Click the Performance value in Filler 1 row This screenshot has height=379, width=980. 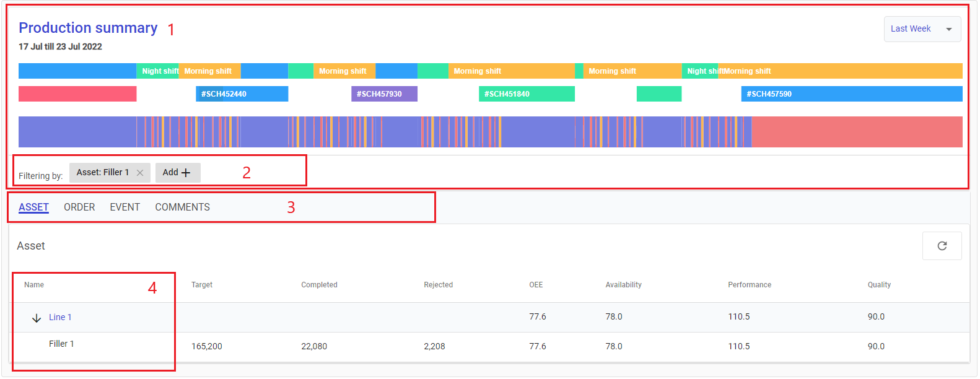(x=739, y=346)
